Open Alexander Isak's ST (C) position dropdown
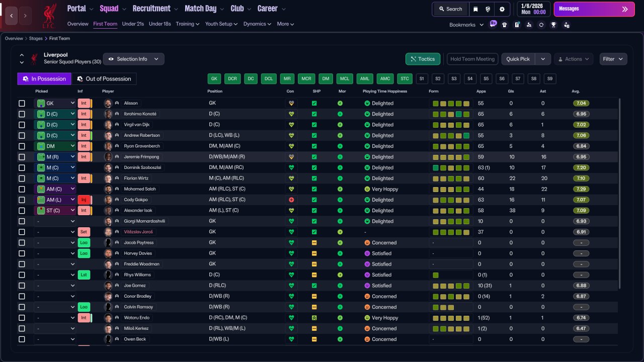This screenshot has width=644, height=362. pyautogui.click(x=55, y=211)
